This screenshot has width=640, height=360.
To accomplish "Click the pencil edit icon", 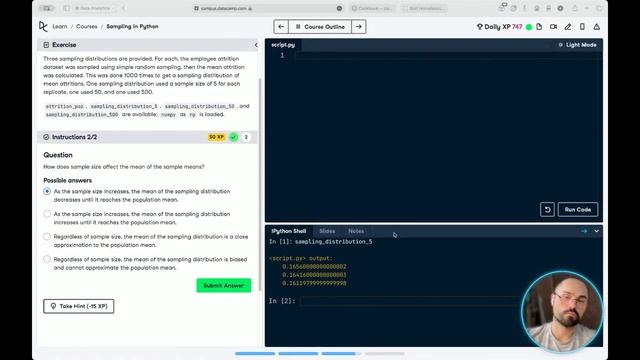I will click(x=568, y=27).
